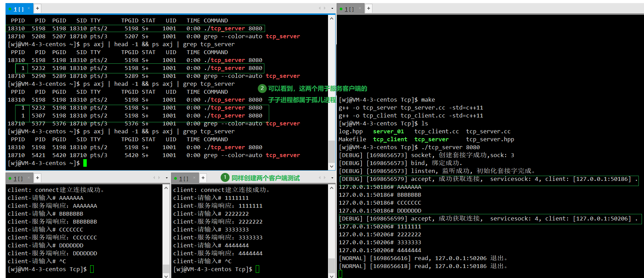The height and width of the screenshot is (278, 644).
Task: Click the '[DEBUG] socket, 创建套接字成功' log line
Action: [x=426, y=155]
